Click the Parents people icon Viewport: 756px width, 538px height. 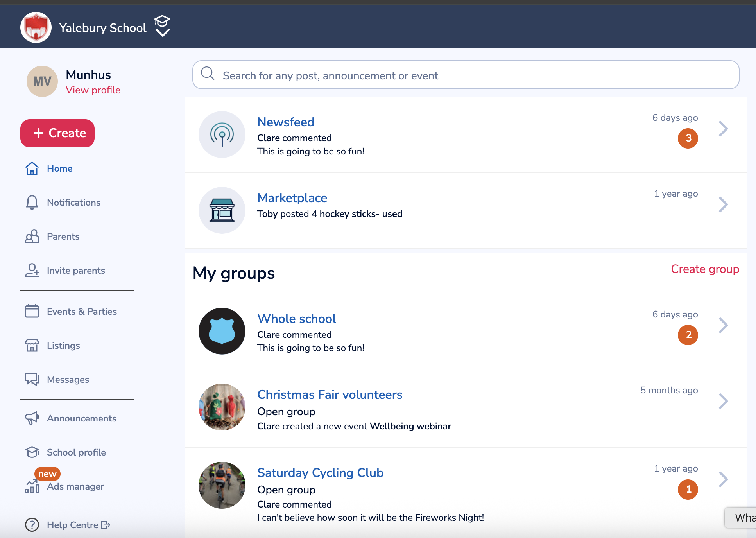click(32, 237)
